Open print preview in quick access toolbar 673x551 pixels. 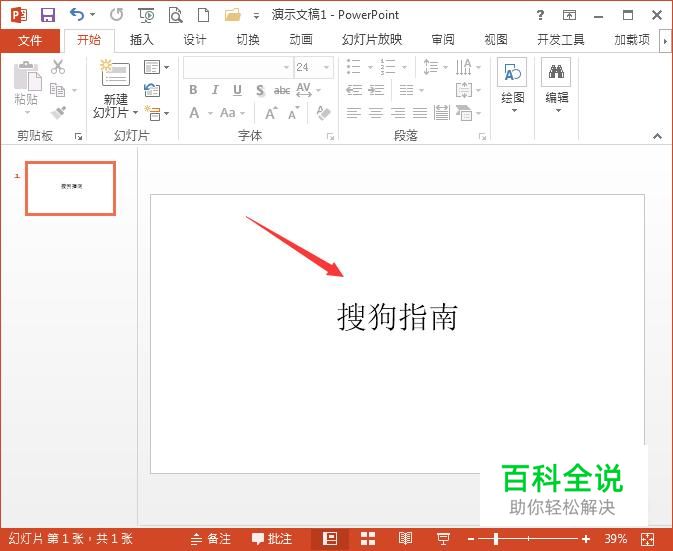(175, 15)
